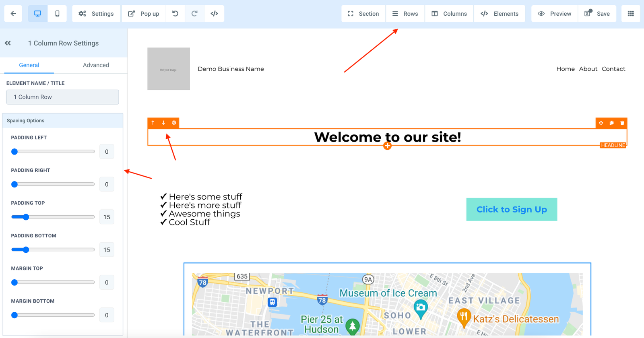The height and width of the screenshot is (338, 644).
Task: Click the back arrow button
Action: click(x=13, y=14)
